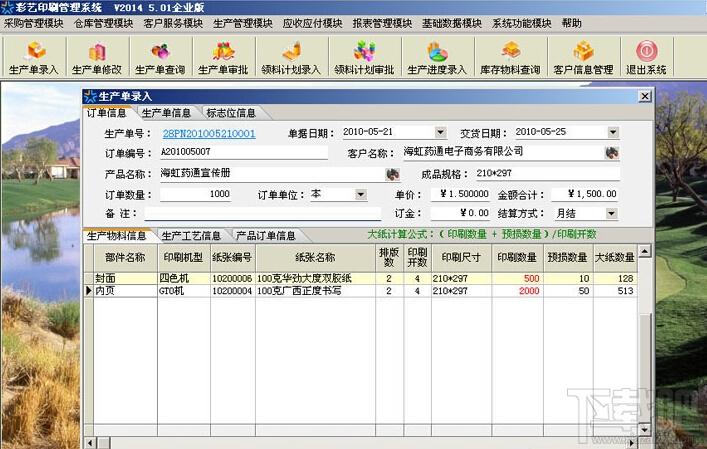Switch to 订单信息 tab

pos(107,113)
